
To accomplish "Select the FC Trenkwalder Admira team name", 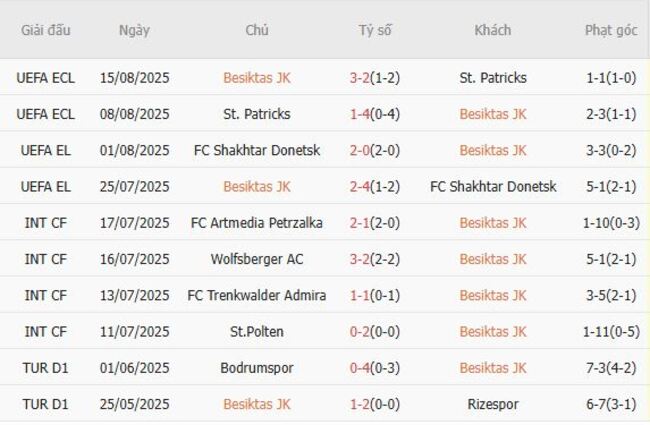I will coord(257,295).
